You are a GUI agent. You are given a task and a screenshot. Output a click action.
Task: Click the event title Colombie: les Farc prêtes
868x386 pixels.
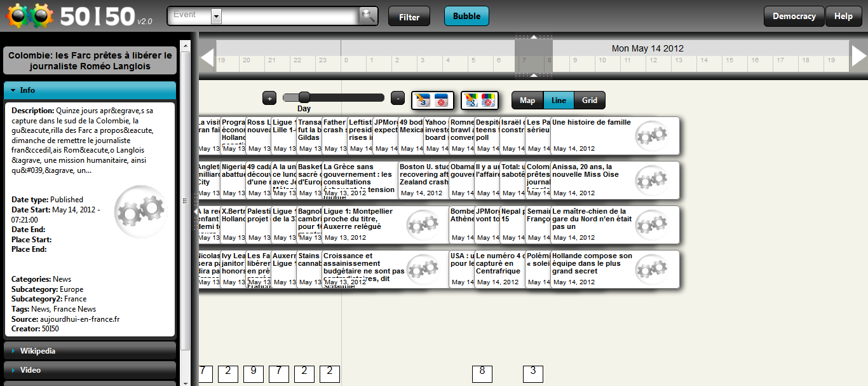coord(90,61)
